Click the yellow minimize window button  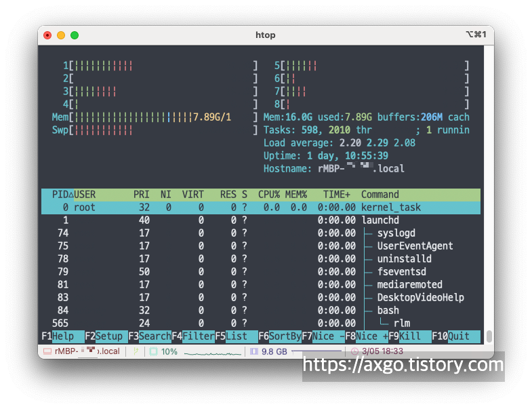pyautogui.click(x=61, y=35)
